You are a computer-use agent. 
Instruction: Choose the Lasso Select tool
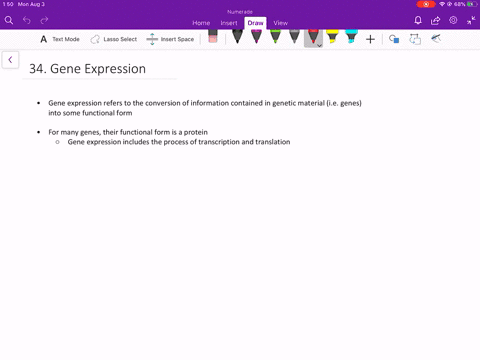(x=114, y=39)
